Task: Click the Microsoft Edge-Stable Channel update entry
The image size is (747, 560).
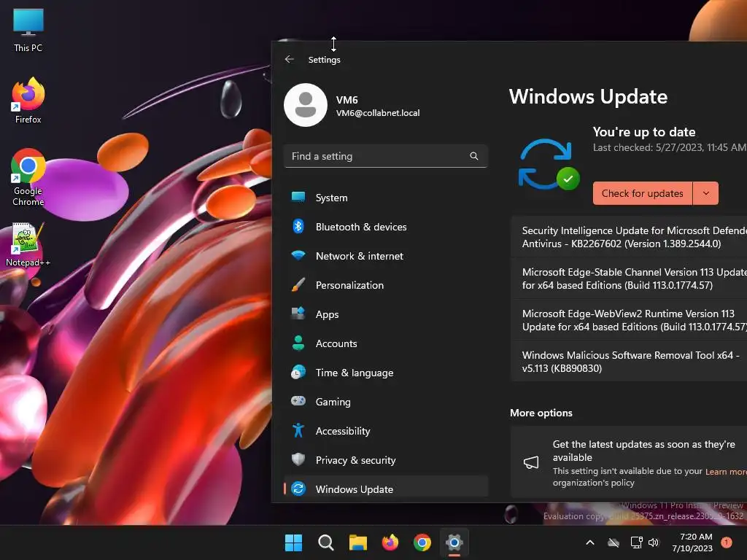Action: (x=629, y=279)
